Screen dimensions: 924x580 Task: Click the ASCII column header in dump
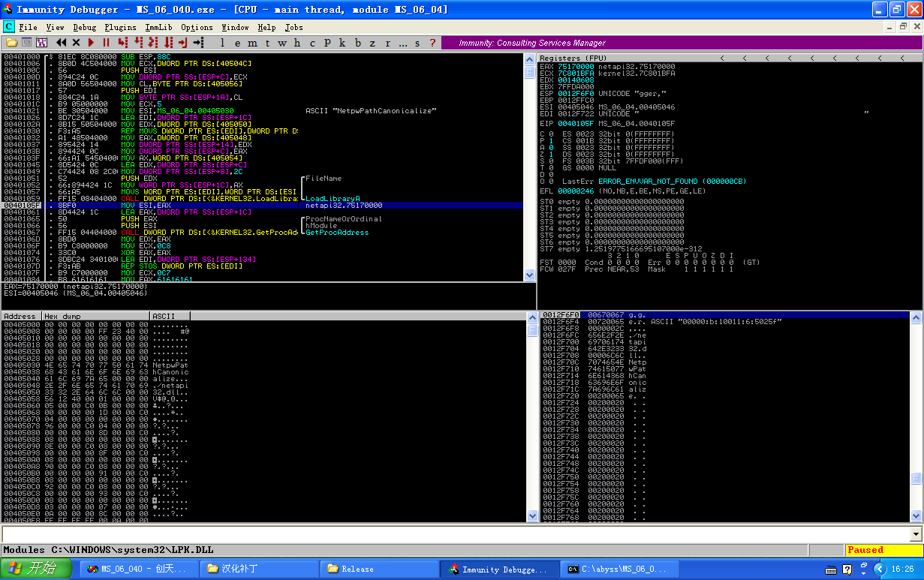click(170, 316)
